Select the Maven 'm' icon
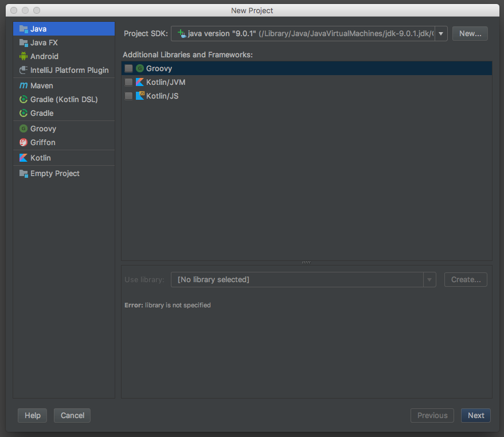504x437 pixels. pos(24,85)
